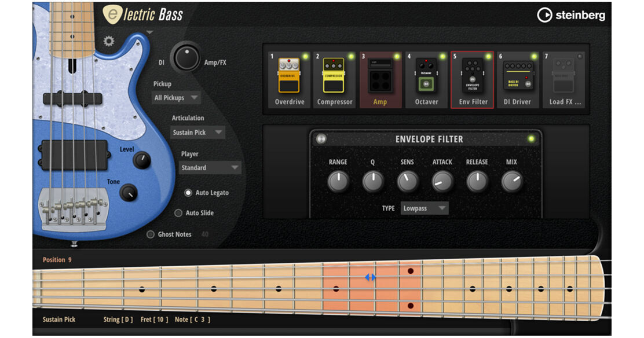Viewport: 644px width, 338px height.
Task: Click the Tone knob on the bass body
Action: (x=129, y=193)
